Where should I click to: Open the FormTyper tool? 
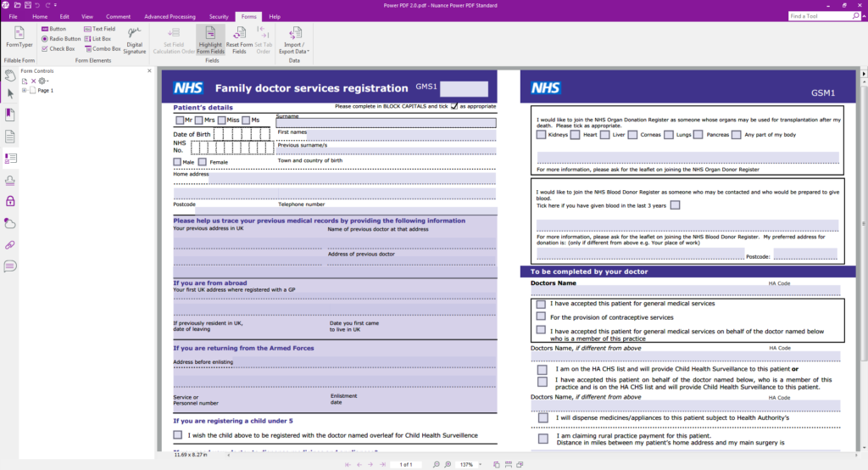pyautogui.click(x=19, y=37)
